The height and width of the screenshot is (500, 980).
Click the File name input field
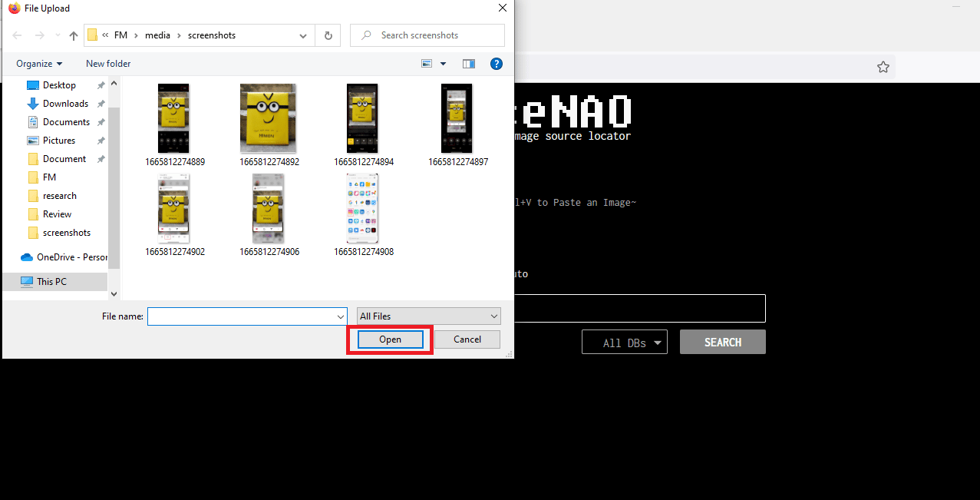(x=242, y=316)
